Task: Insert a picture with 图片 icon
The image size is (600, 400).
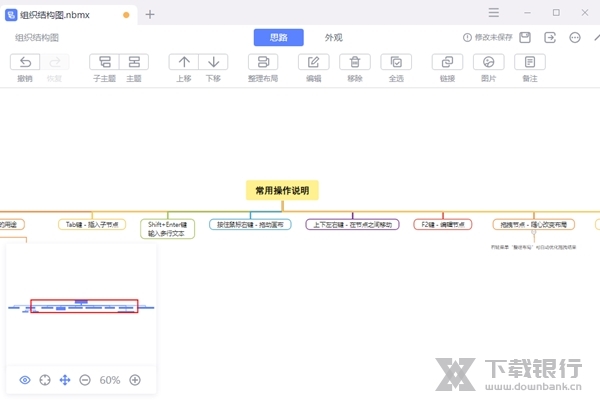Action: pyautogui.click(x=489, y=62)
